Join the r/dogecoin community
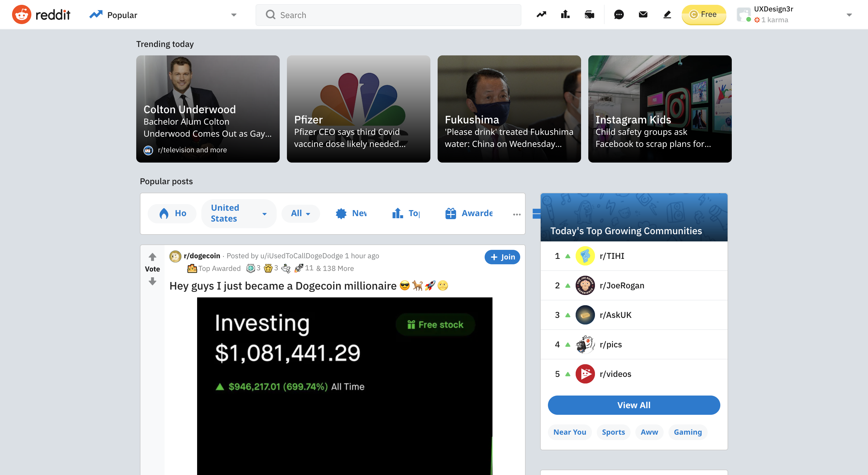This screenshot has height=475, width=868. pos(502,257)
